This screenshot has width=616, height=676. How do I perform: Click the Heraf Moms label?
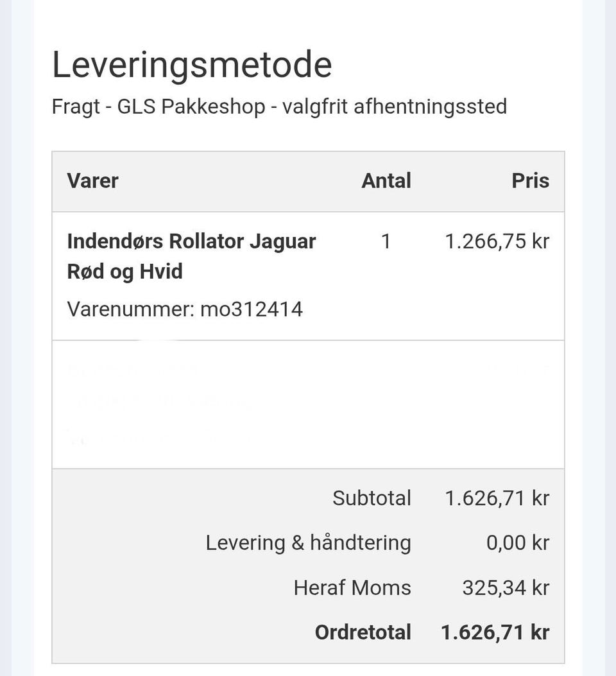(352, 588)
